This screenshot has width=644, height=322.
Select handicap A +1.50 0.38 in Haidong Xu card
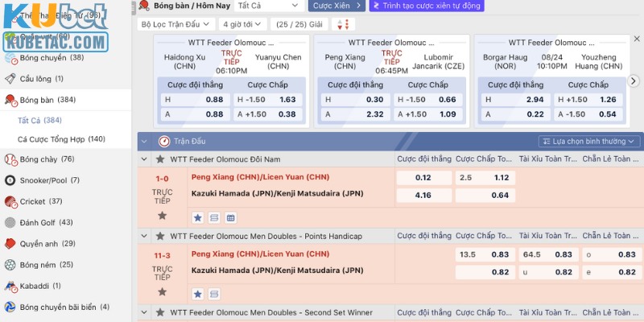(268, 114)
